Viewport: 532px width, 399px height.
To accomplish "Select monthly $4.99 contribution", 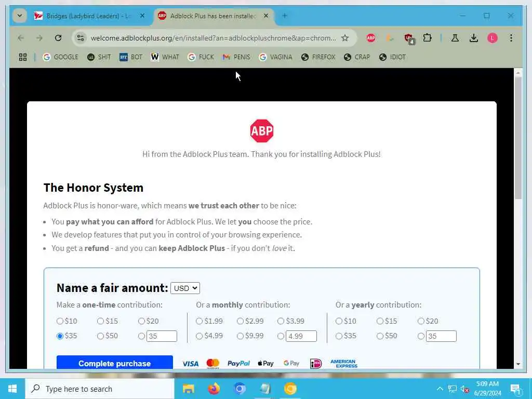I will [x=199, y=336].
